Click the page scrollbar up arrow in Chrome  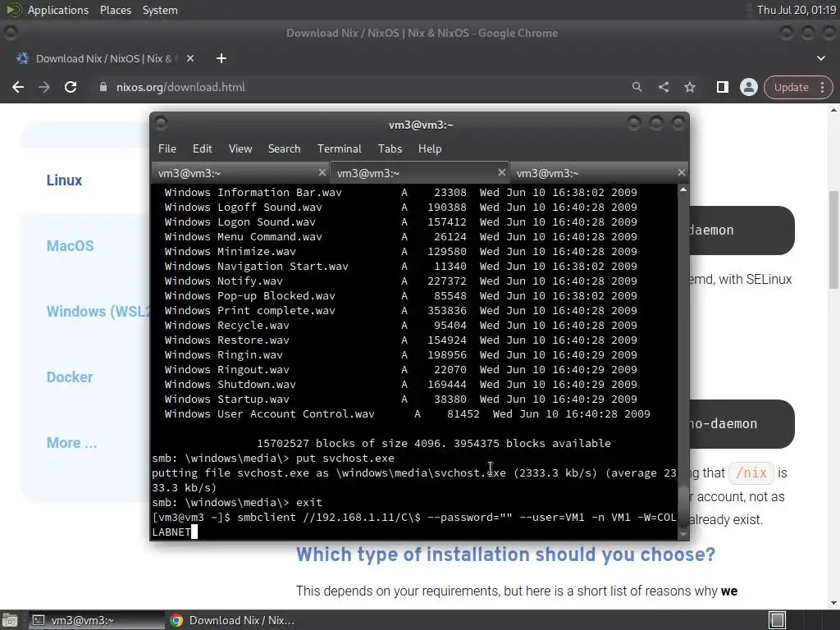(834, 110)
